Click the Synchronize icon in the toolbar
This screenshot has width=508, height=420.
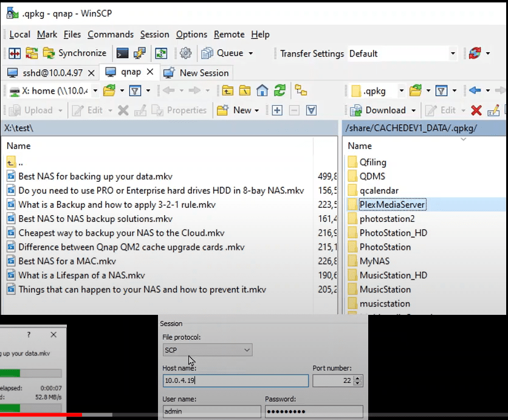pos(47,53)
